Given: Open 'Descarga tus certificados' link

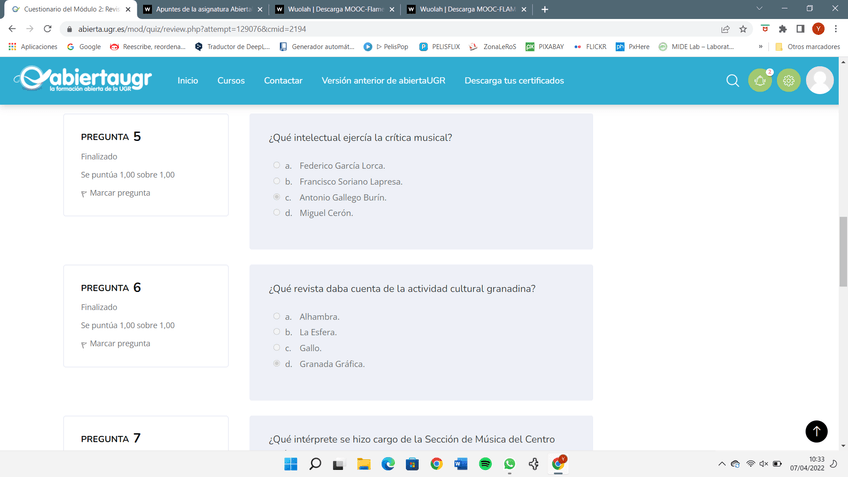Looking at the screenshot, I should pos(514,81).
